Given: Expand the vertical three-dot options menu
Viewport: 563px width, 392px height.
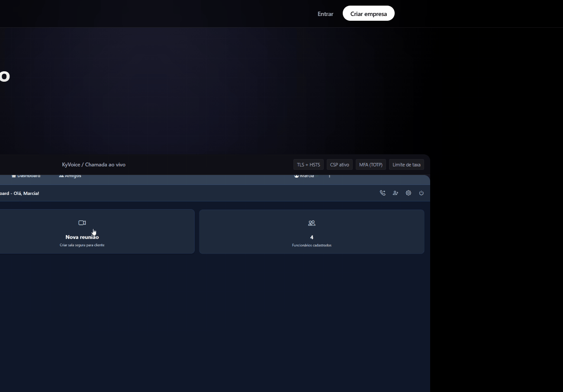Looking at the screenshot, I should coord(330,176).
